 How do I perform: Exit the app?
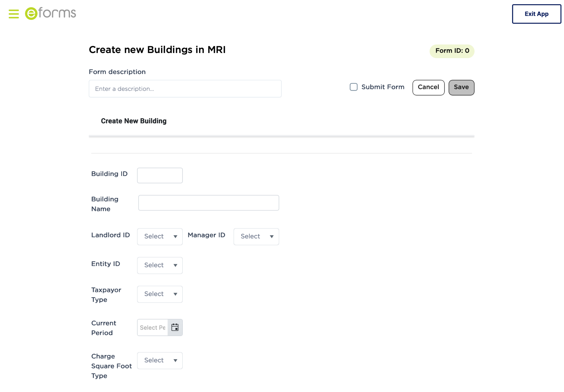[536, 14]
